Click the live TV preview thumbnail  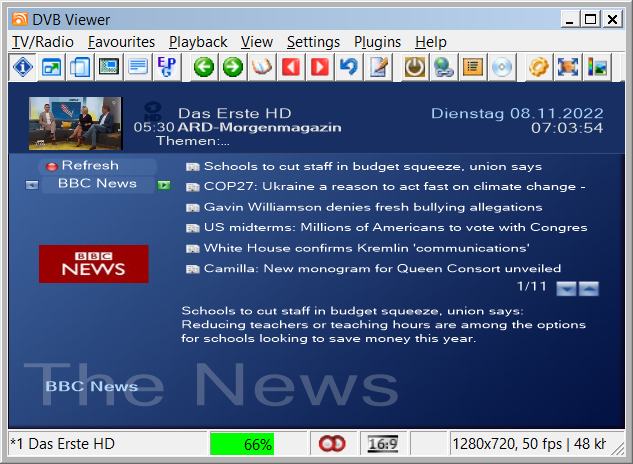(x=75, y=123)
